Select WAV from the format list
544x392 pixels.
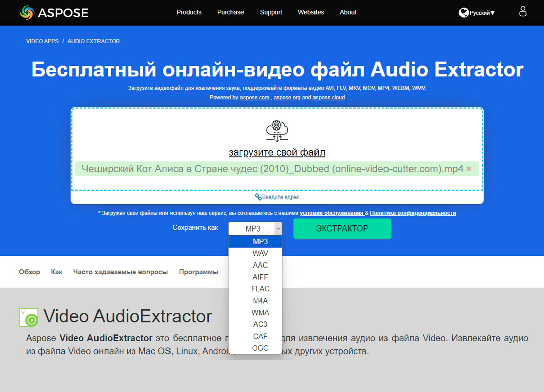(255, 253)
